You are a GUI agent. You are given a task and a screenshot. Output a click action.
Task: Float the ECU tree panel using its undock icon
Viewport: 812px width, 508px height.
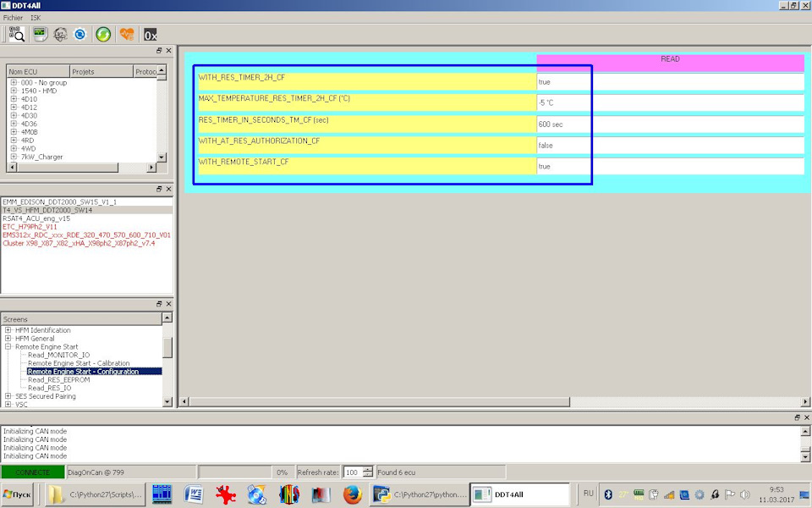[x=159, y=50]
